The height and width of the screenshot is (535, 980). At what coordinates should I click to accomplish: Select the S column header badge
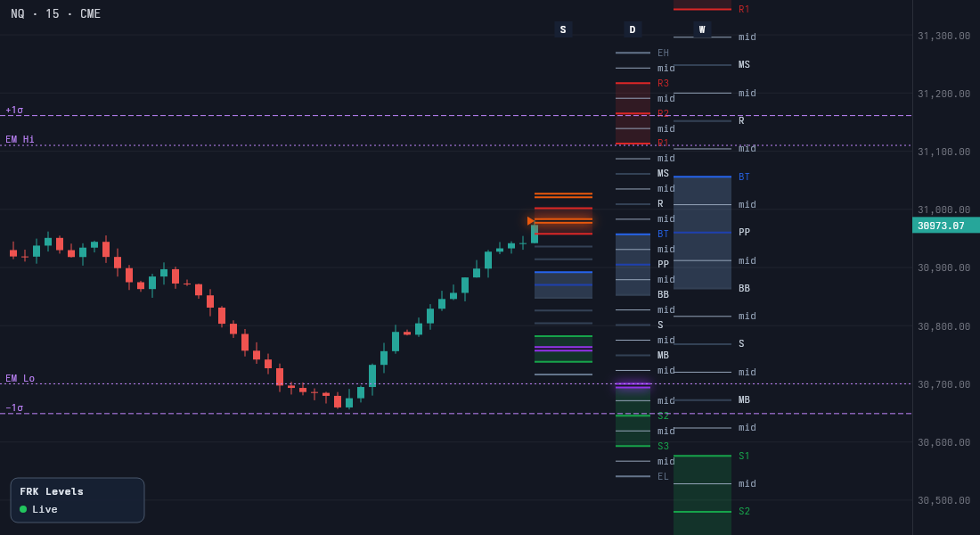click(x=563, y=29)
